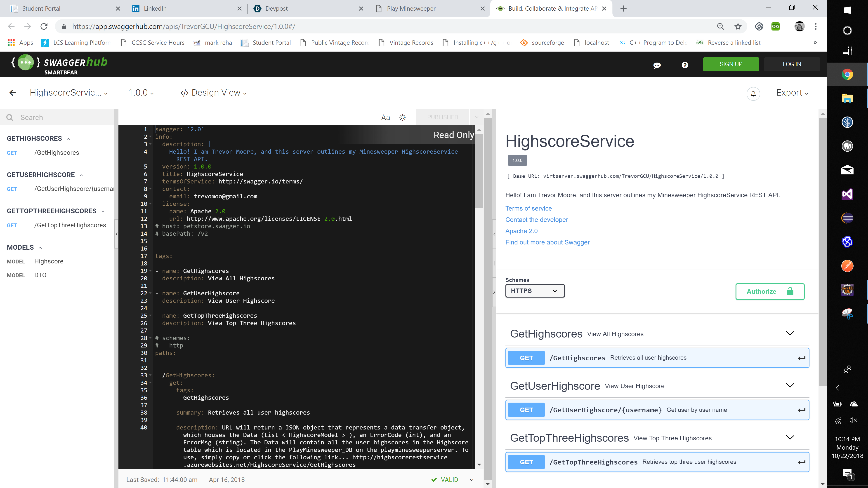868x488 pixels.
Task: Click the SwaggerHub help question mark icon
Action: click(685, 65)
